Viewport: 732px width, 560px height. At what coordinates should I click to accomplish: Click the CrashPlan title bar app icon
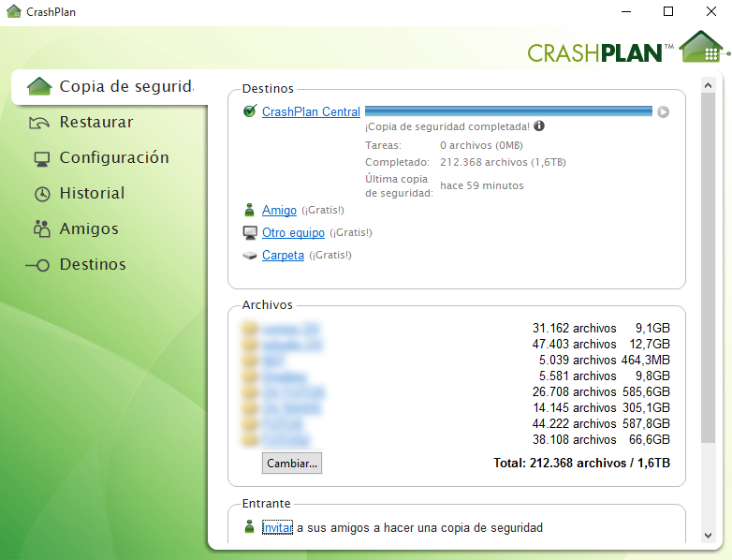click(14, 11)
